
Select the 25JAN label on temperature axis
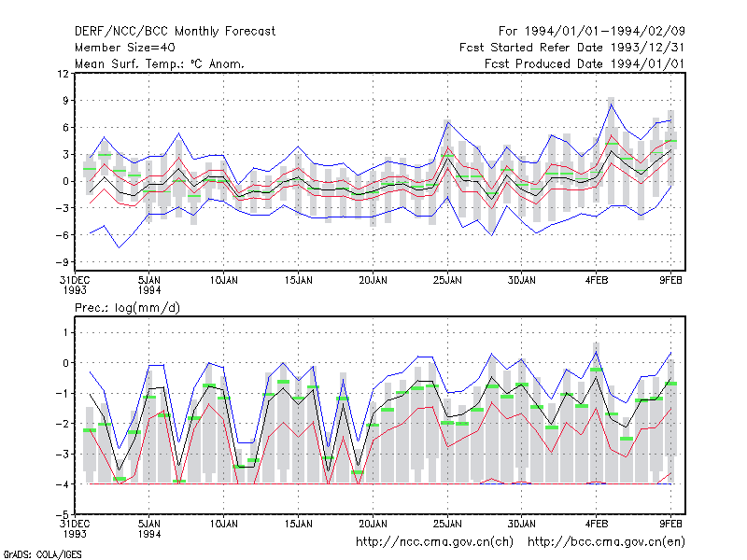tap(447, 281)
